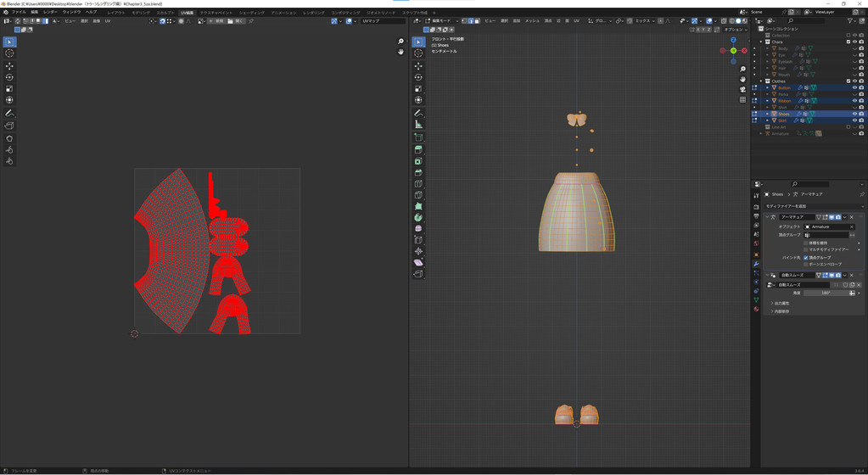Select the Move tool in UV editor

[9, 65]
